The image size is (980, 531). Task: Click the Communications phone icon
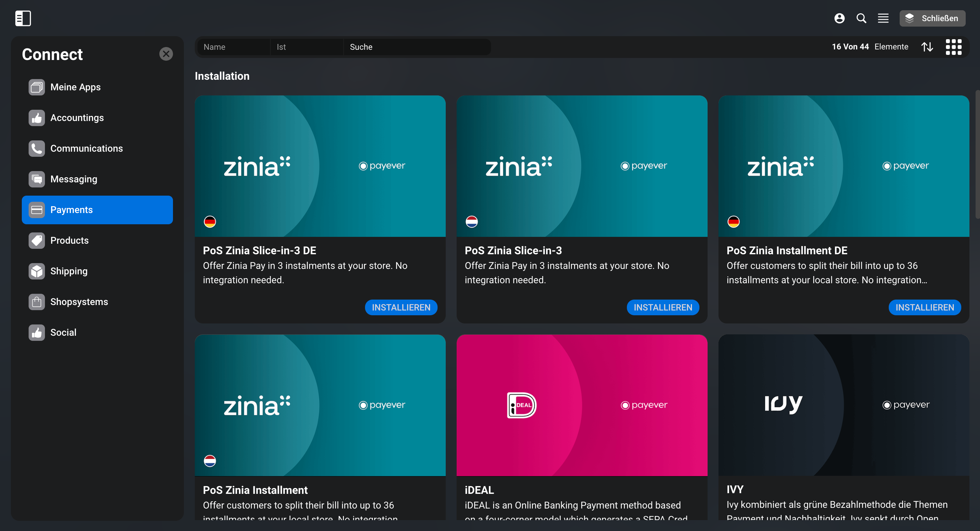coord(36,149)
